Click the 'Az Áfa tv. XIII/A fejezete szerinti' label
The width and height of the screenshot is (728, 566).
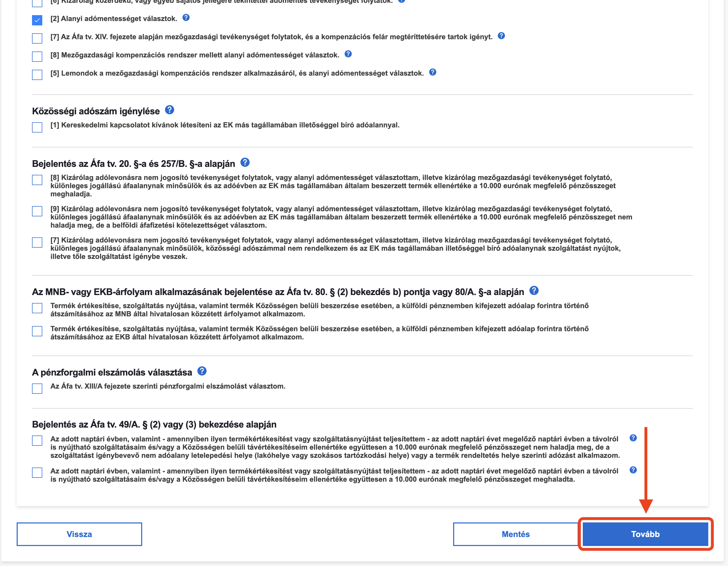tap(168, 386)
